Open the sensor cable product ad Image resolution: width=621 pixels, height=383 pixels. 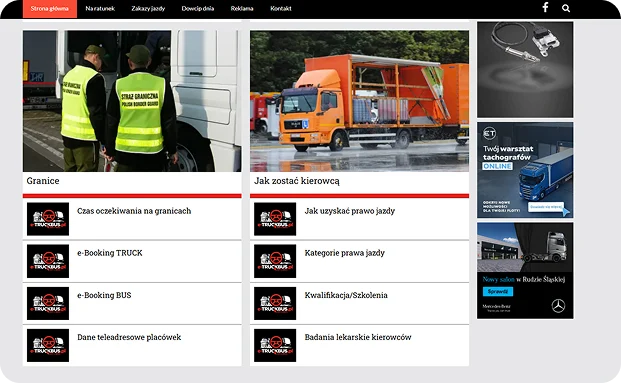(x=525, y=70)
